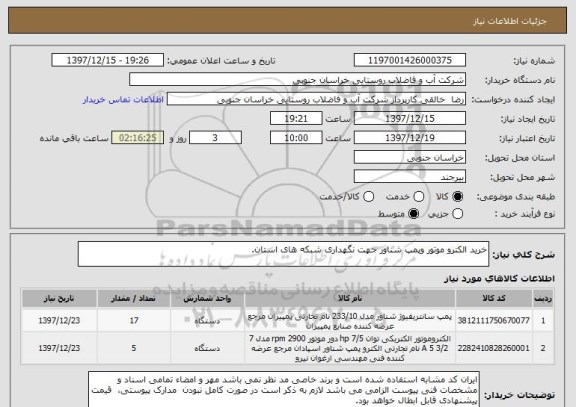The height and width of the screenshot is (407, 576).
Task: Click the دستگاه unit cell in row 2
Action: click(x=207, y=348)
